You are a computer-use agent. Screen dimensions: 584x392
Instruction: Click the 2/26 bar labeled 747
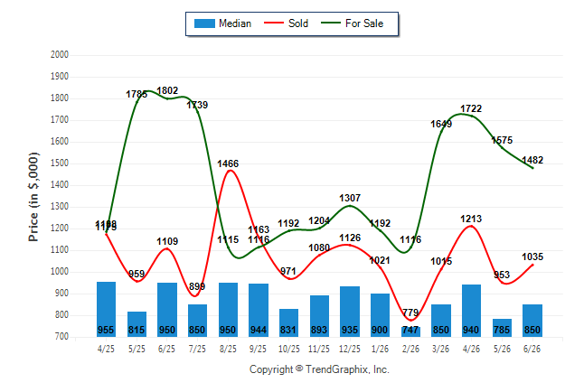pos(410,331)
